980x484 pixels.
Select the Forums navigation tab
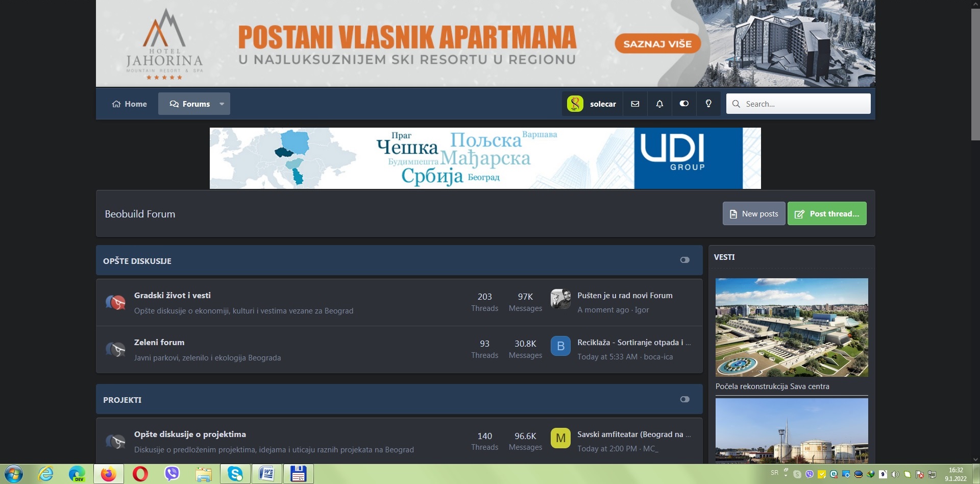(190, 104)
